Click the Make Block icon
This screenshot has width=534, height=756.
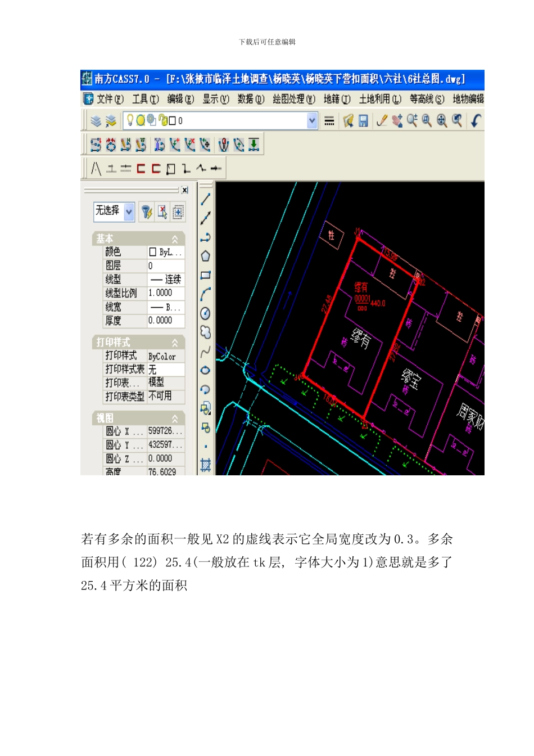(x=206, y=427)
